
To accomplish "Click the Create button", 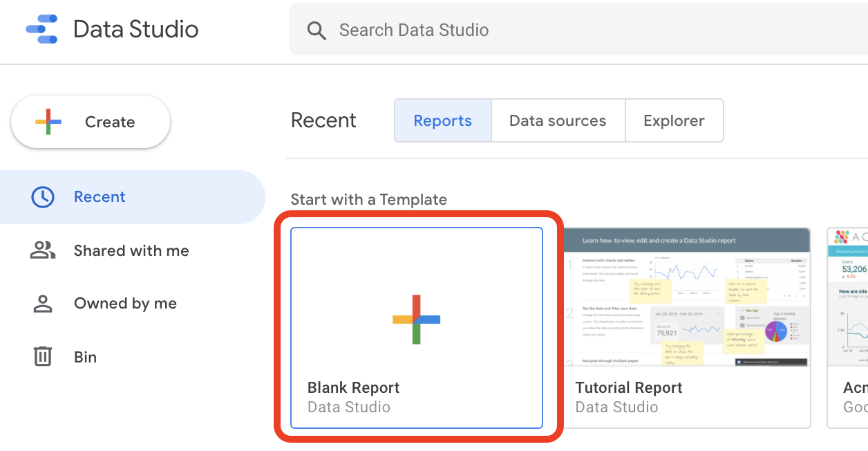I will [91, 122].
